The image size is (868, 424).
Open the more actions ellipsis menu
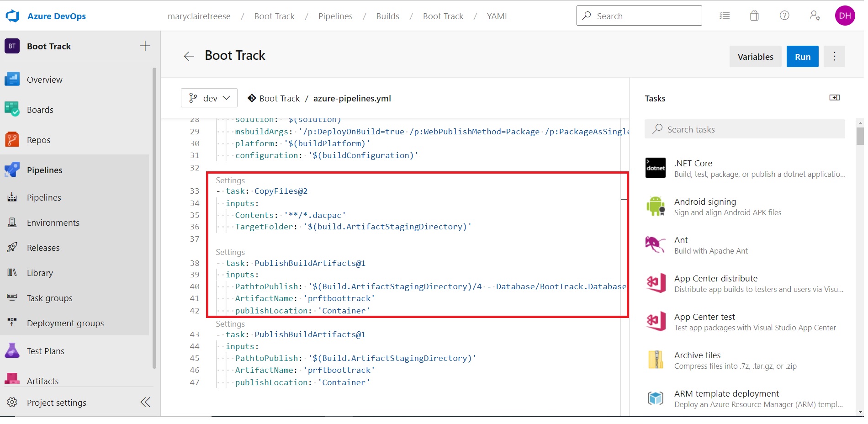tap(834, 56)
